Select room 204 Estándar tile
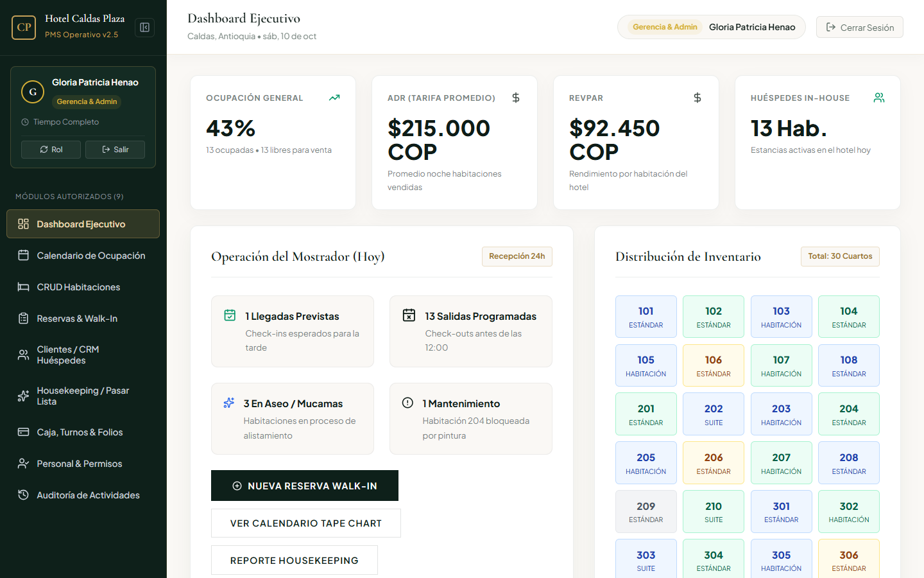Viewport: 924px width, 578px height. (x=849, y=414)
